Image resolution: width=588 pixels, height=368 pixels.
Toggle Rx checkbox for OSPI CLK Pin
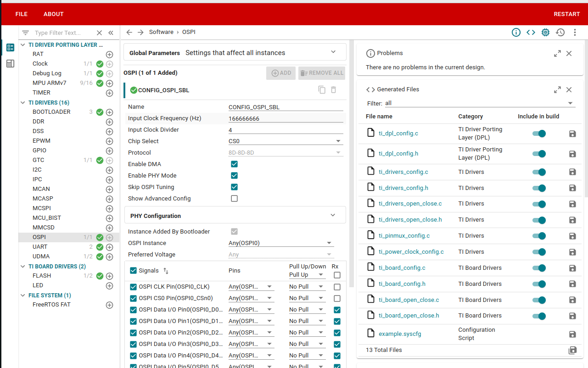pyautogui.click(x=337, y=287)
